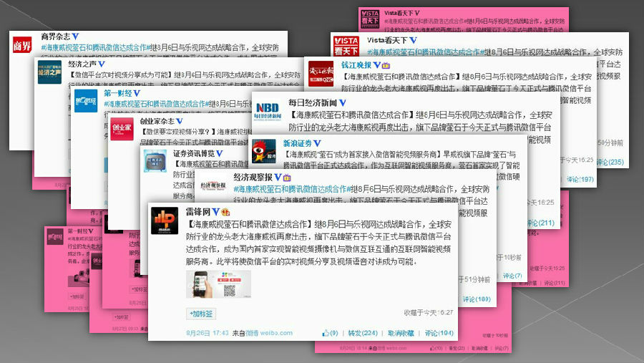Click the 每日经济新闻 account name
This screenshot has width=644, height=363.
313,102
